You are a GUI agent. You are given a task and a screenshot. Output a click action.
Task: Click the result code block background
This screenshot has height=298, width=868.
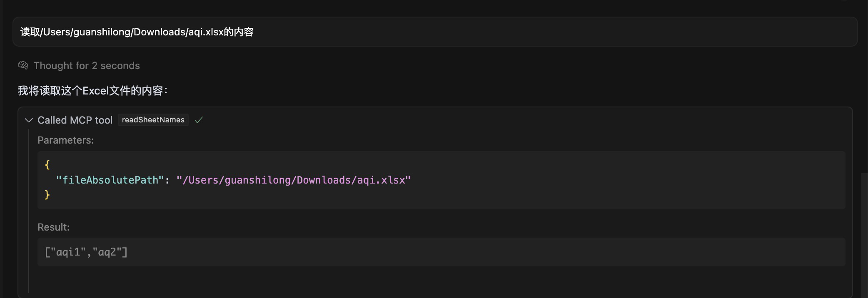coord(441,252)
